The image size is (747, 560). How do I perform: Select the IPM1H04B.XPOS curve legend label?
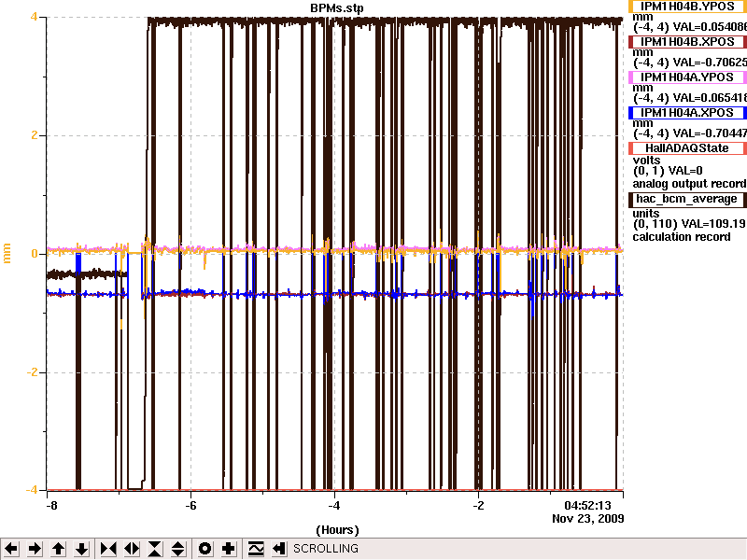(x=687, y=42)
